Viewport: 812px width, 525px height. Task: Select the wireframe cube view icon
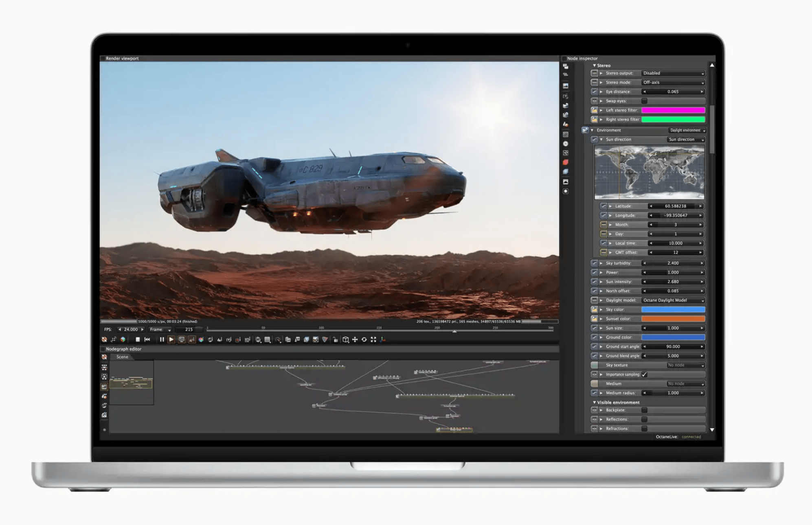tap(345, 339)
